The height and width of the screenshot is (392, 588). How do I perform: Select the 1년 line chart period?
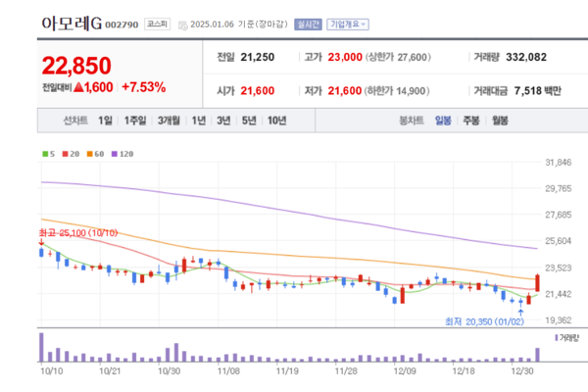(198, 121)
